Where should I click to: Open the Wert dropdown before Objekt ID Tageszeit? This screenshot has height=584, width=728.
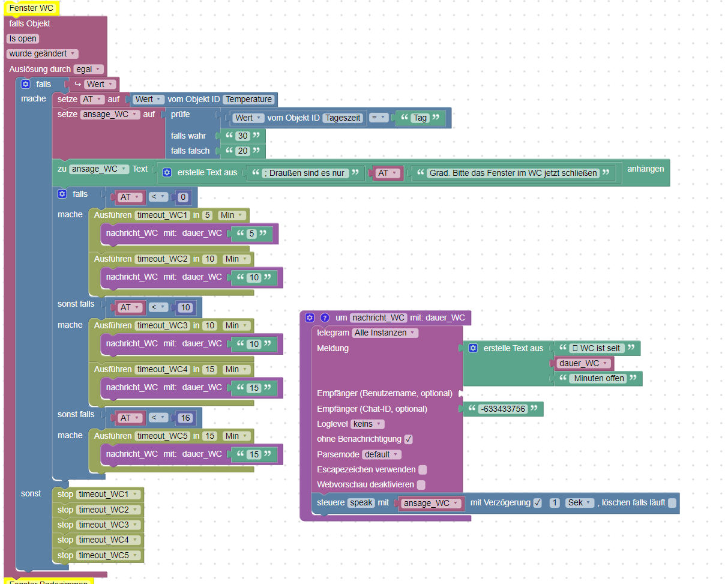pos(249,118)
